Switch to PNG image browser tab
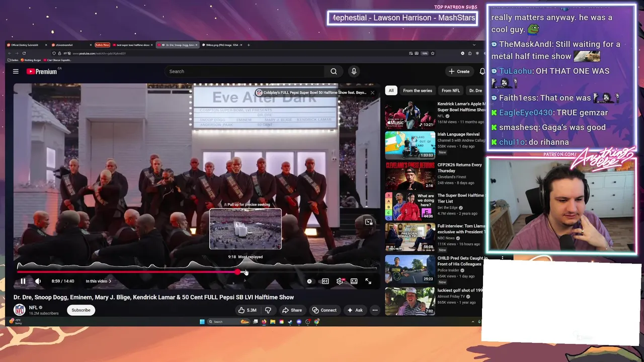This screenshot has height=362, width=644. 221,45
